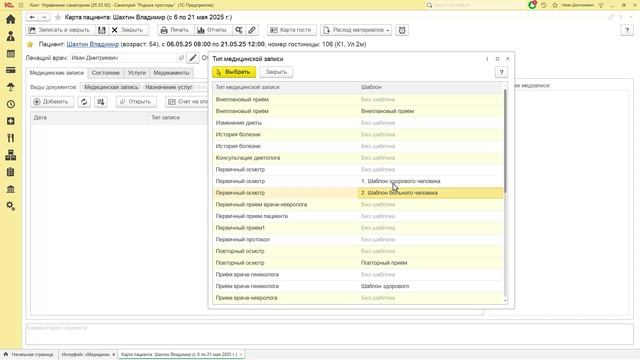Open the main menu hamburger icon
The width and height of the screenshot is (640, 360).
[21, 5]
